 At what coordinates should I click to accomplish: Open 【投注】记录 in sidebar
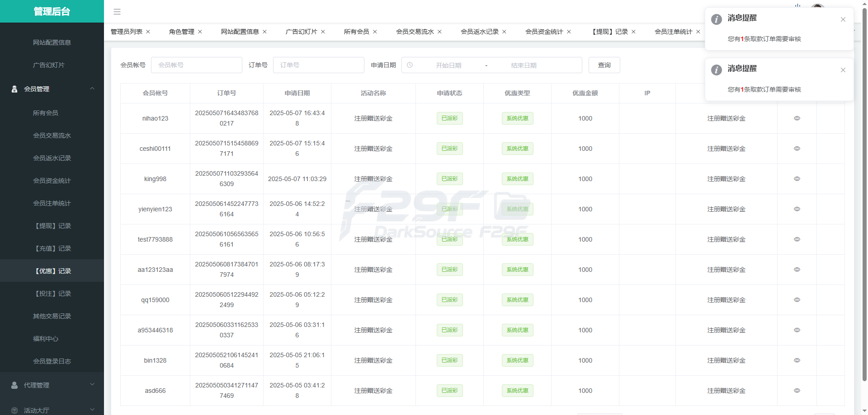click(x=52, y=294)
